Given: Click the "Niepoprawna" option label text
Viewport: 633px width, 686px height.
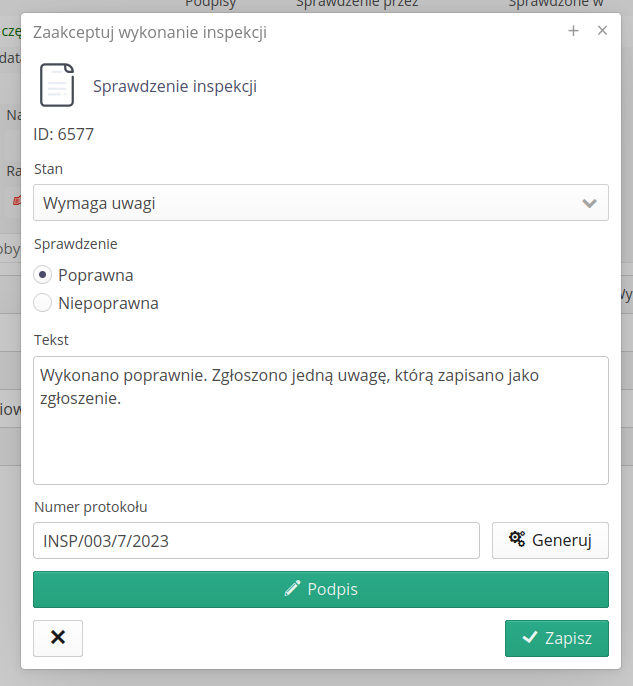Looking at the screenshot, I should click(108, 303).
